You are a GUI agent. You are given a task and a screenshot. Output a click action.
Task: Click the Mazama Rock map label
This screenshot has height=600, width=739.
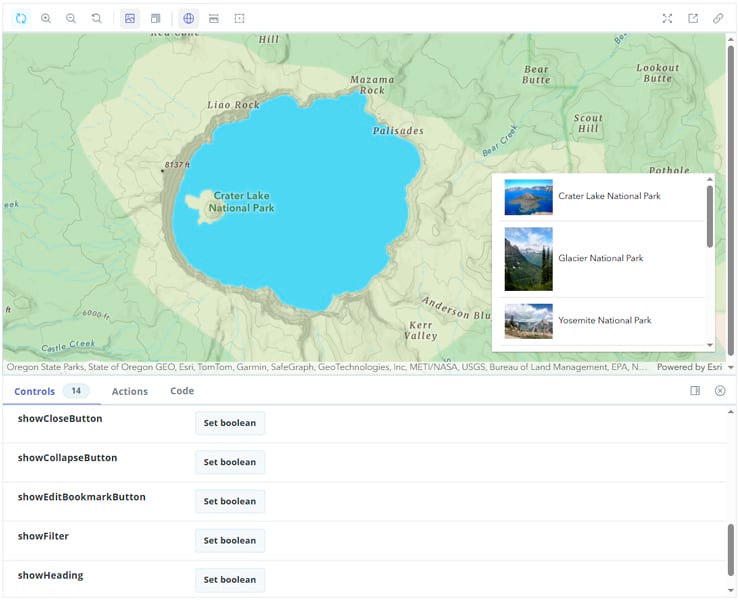pos(372,85)
